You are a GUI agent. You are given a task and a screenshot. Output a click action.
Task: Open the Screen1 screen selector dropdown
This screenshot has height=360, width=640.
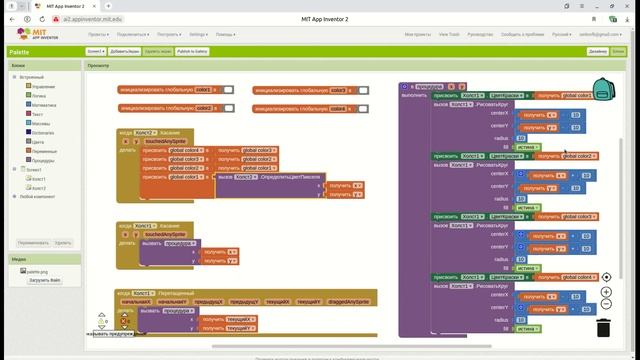96,51
